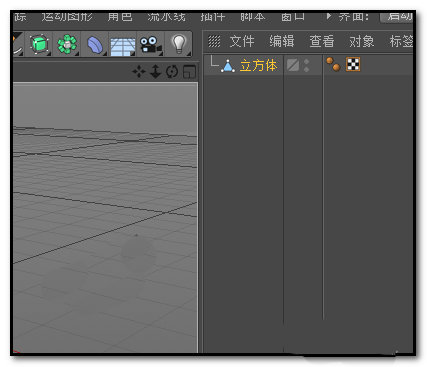
Task: Click the viewport rotate icon
Action: pyautogui.click(x=172, y=72)
